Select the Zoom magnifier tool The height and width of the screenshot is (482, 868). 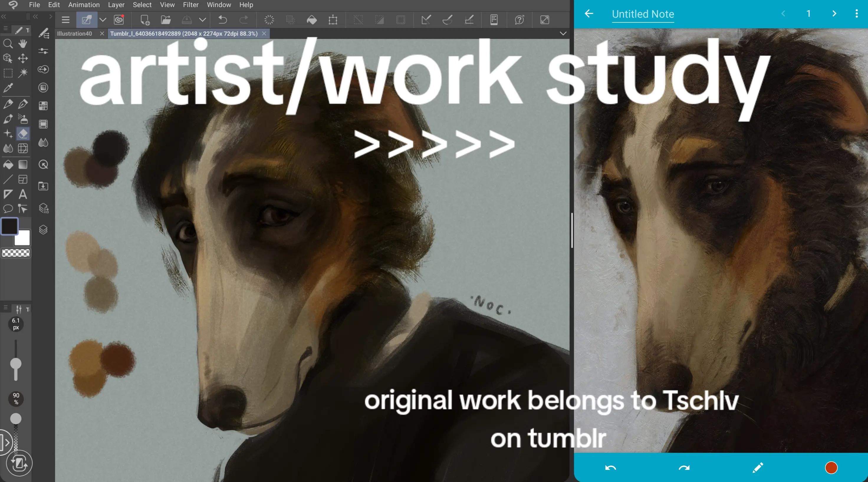(x=8, y=44)
